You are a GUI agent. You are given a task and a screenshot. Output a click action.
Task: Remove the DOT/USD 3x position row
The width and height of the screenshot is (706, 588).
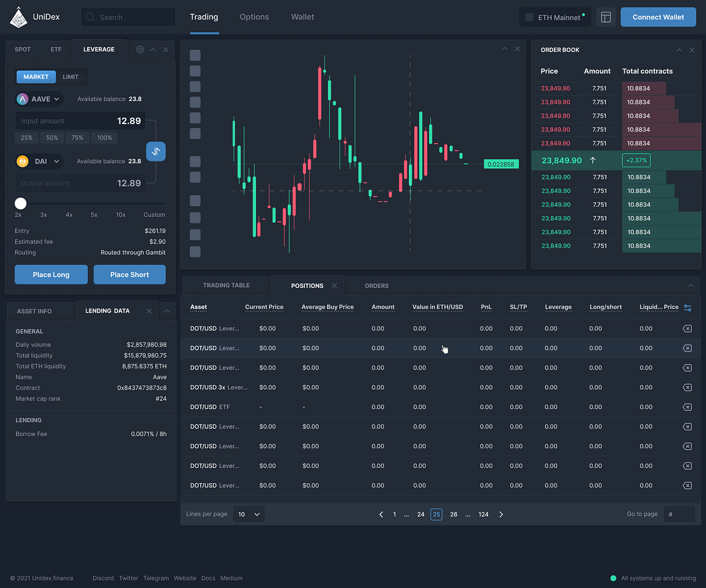pos(687,387)
